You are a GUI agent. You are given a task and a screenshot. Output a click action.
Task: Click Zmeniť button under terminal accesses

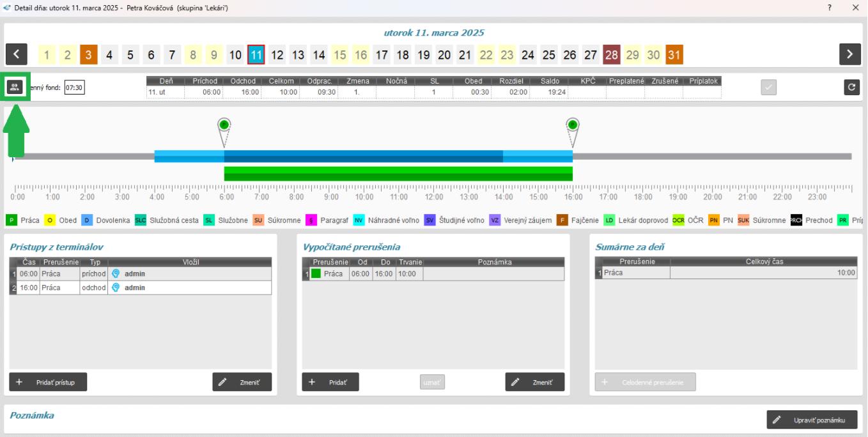pyautogui.click(x=242, y=381)
